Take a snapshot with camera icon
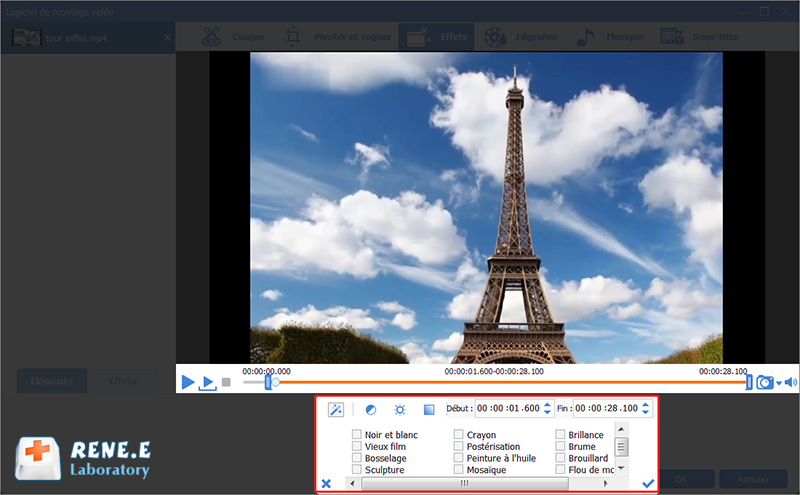Screen dimensions: 800x495 [x=764, y=382]
